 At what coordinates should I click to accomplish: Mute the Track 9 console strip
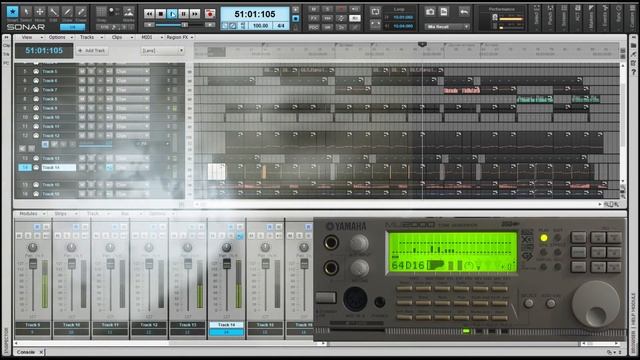(19, 236)
